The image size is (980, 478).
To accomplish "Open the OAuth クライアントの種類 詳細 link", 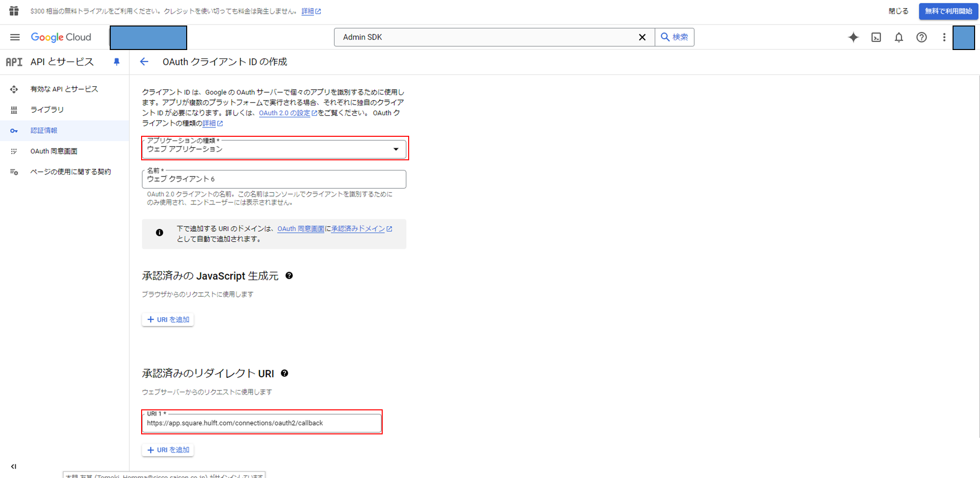I will pos(213,124).
